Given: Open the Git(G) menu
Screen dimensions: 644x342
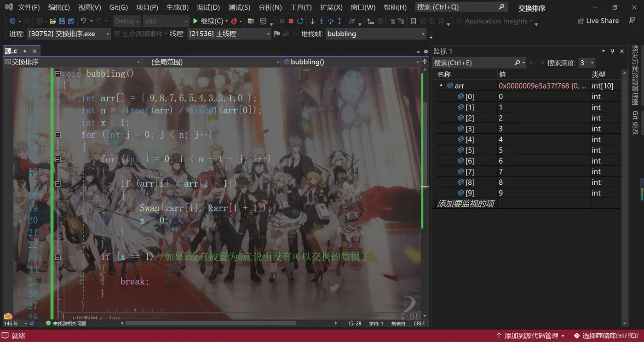Looking at the screenshot, I should pos(119,7).
